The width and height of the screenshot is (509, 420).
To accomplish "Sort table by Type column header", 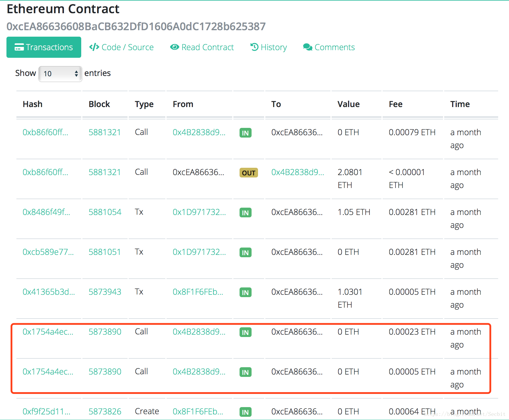I will [144, 104].
